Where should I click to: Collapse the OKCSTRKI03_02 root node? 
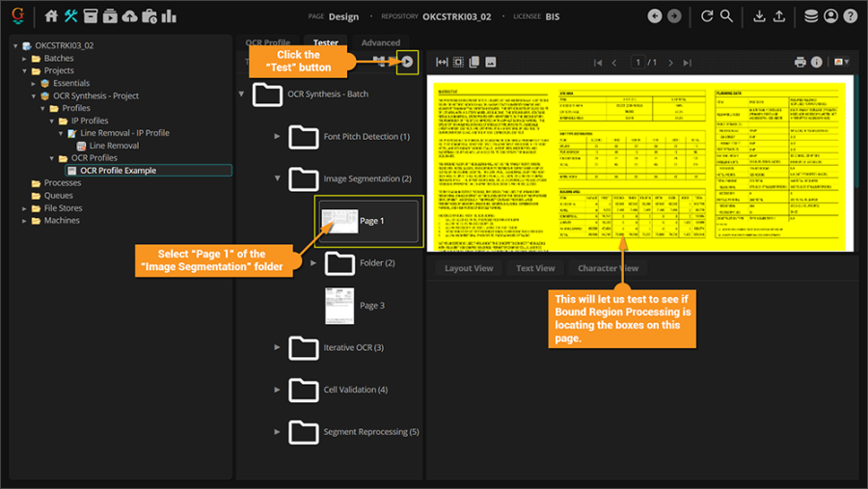click(x=15, y=46)
